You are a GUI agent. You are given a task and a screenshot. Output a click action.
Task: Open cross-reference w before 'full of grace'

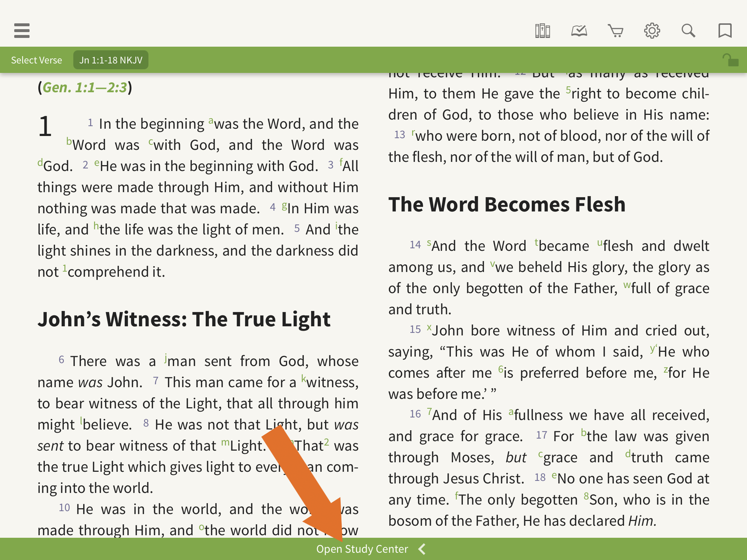click(627, 285)
